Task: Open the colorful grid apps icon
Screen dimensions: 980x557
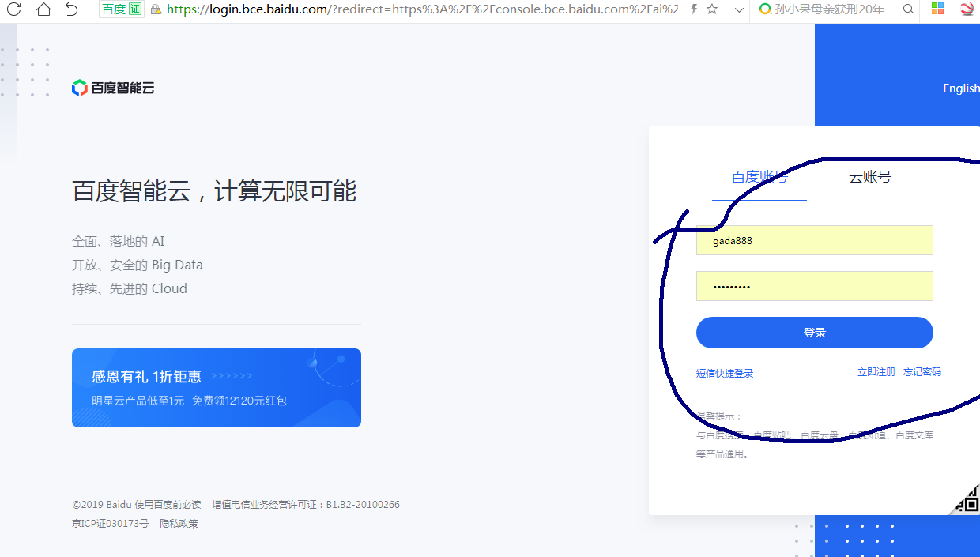Action: 937,9
